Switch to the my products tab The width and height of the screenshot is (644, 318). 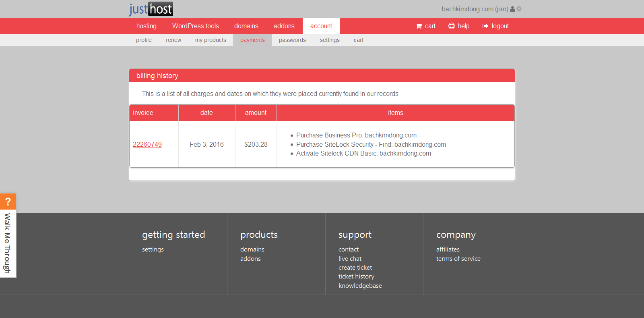211,40
